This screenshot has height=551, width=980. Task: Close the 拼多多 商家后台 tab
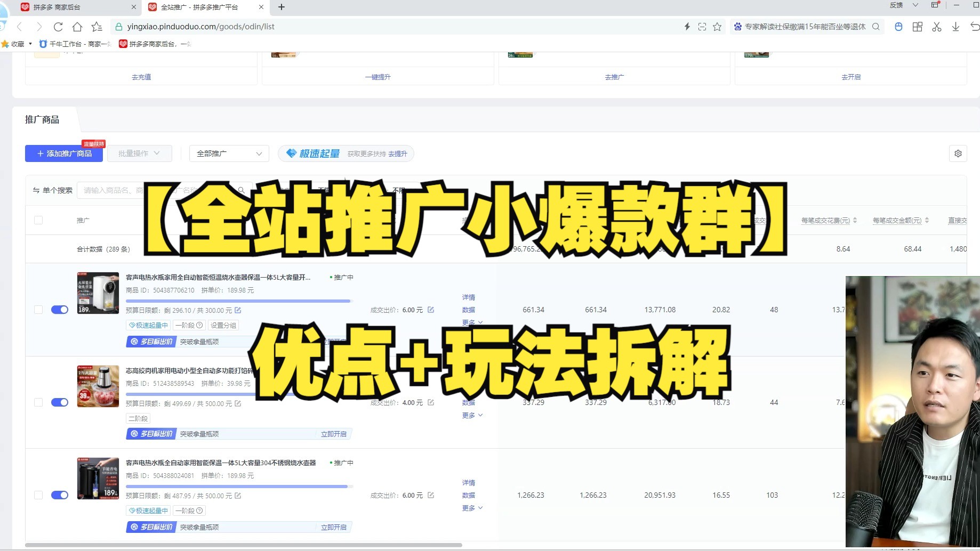point(133,7)
